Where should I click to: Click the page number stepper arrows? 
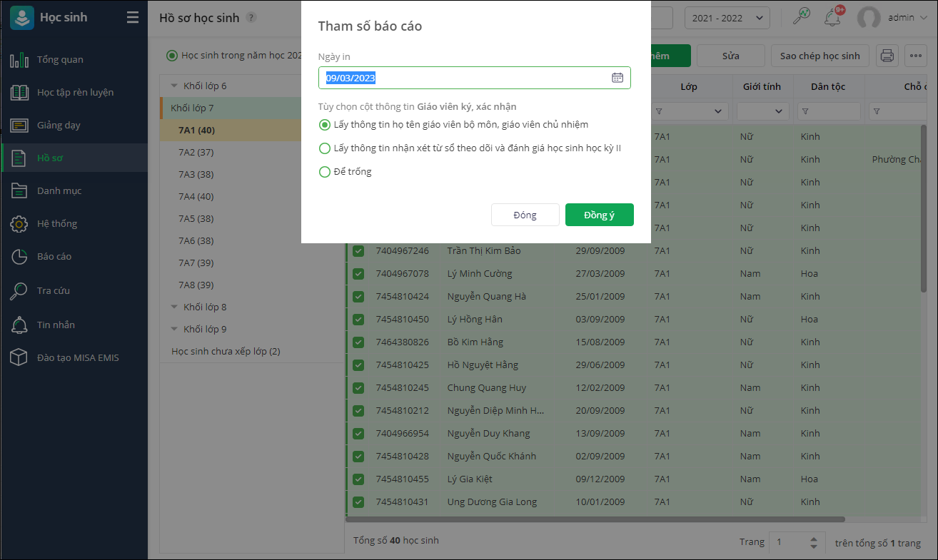[x=815, y=542]
